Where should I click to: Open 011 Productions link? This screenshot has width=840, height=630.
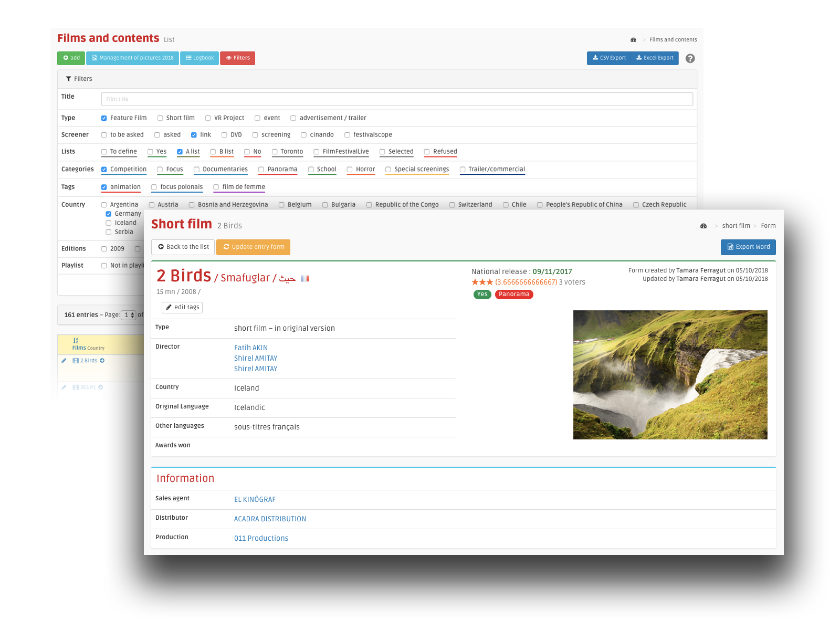click(261, 539)
